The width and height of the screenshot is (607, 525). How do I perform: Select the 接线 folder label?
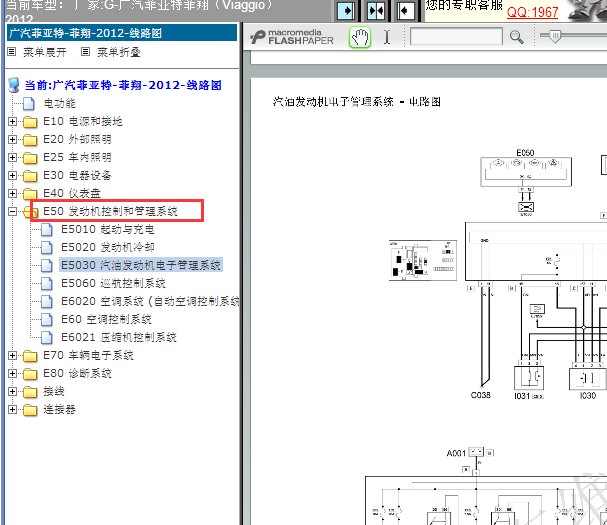click(53, 391)
